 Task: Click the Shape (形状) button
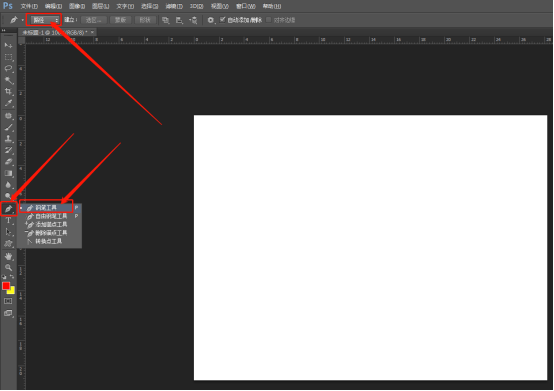click(145, 20)
